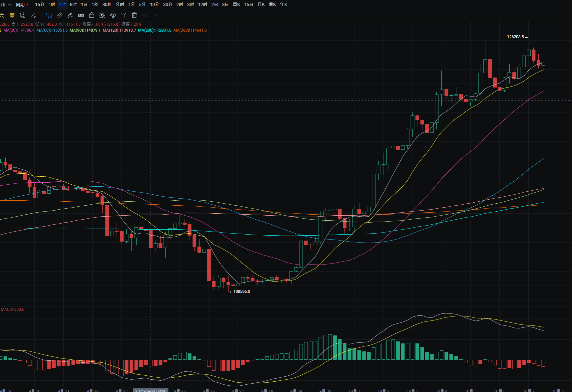572x392 pixels.
Task: Click the undo arrow icon
Action: pos(145,15)
